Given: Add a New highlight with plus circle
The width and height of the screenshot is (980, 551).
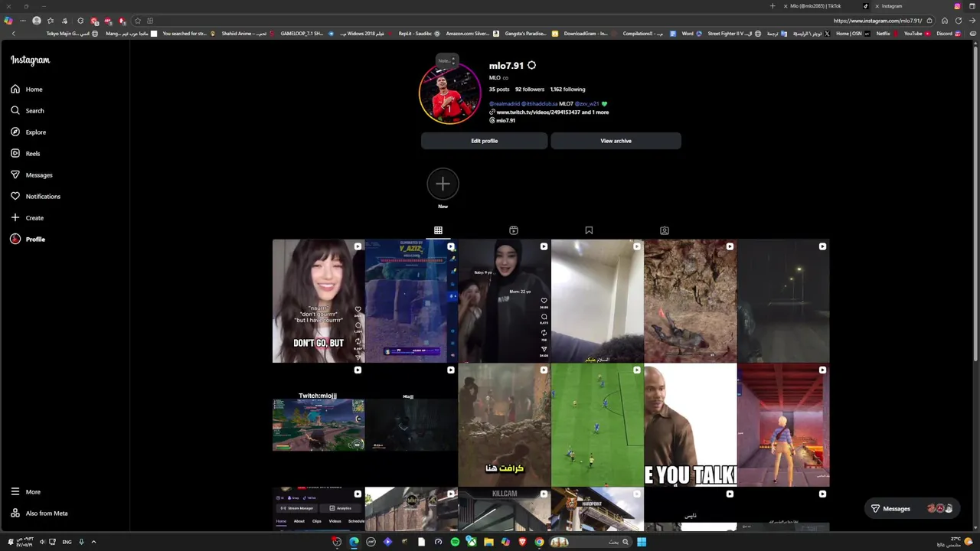Looking at the screenshot, I should click(x=443, y=184).
